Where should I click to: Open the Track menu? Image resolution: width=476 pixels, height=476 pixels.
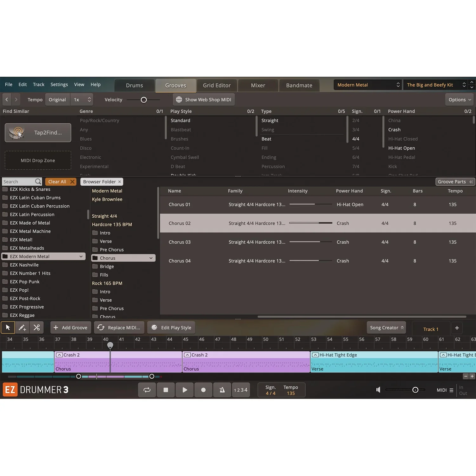click(39, 84)
